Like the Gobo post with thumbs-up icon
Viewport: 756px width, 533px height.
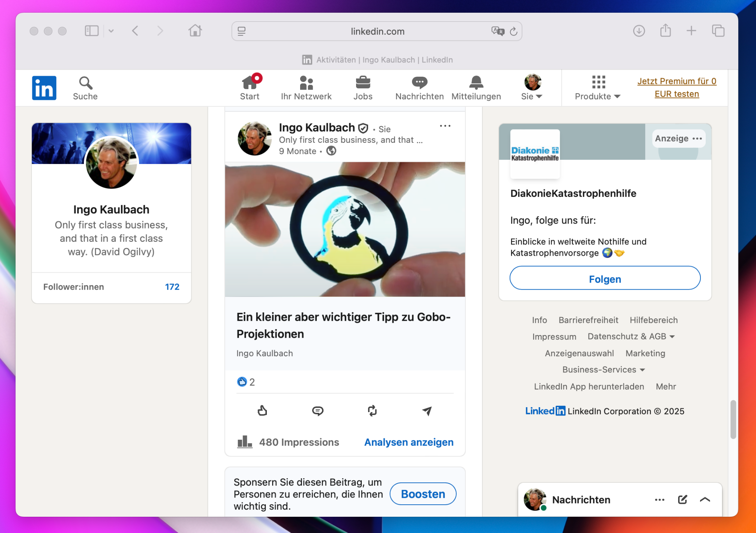coord(262,411)
